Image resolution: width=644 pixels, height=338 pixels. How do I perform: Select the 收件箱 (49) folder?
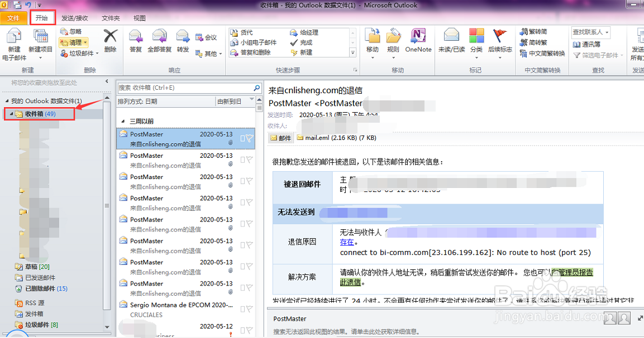click(40, 114)
